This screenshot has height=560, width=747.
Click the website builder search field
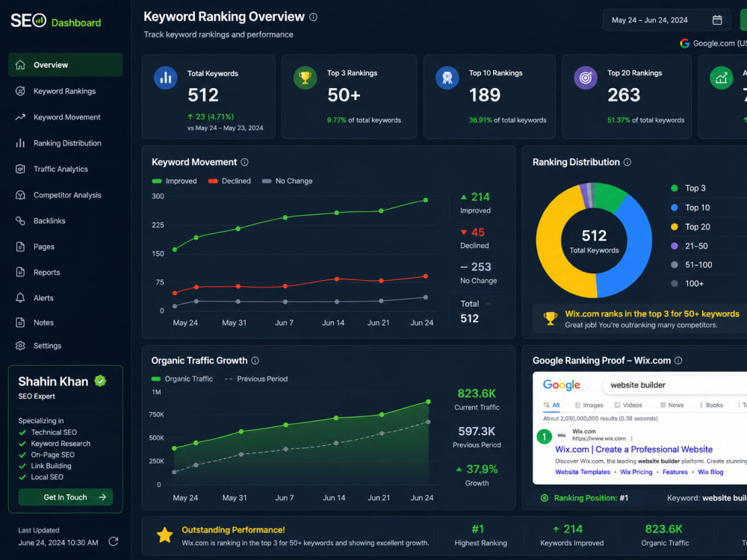[x=675, y=385]
